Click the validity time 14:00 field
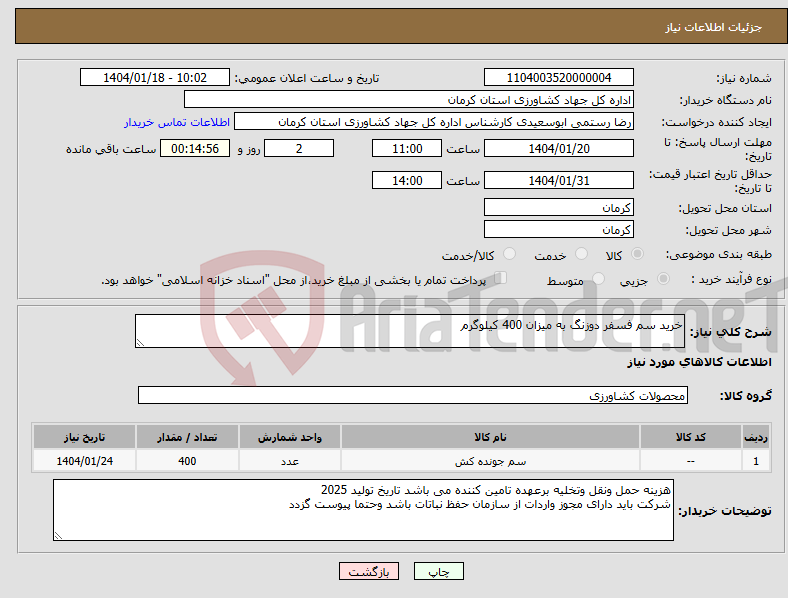 407,180
